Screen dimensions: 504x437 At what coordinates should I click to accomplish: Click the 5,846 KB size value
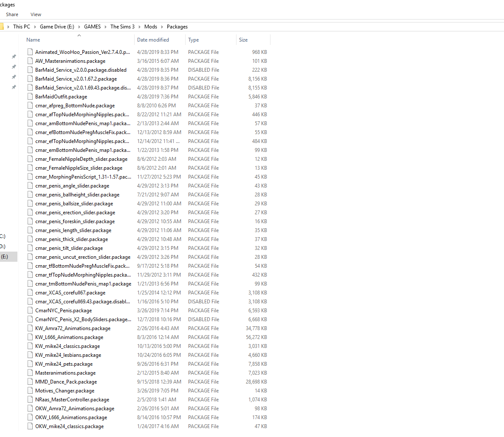(257, 96)
